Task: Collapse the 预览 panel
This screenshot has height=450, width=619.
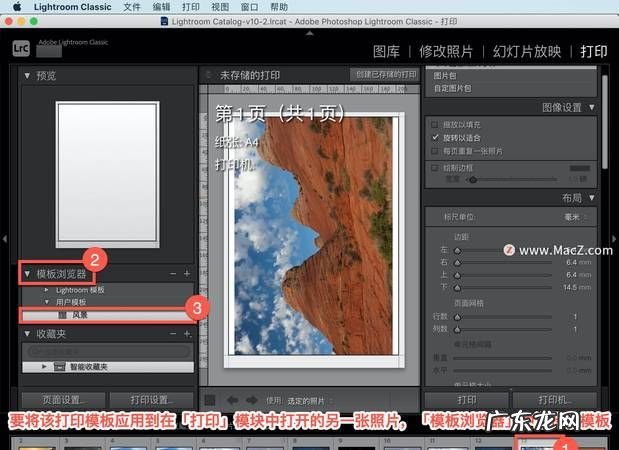Action: point(27,75)
